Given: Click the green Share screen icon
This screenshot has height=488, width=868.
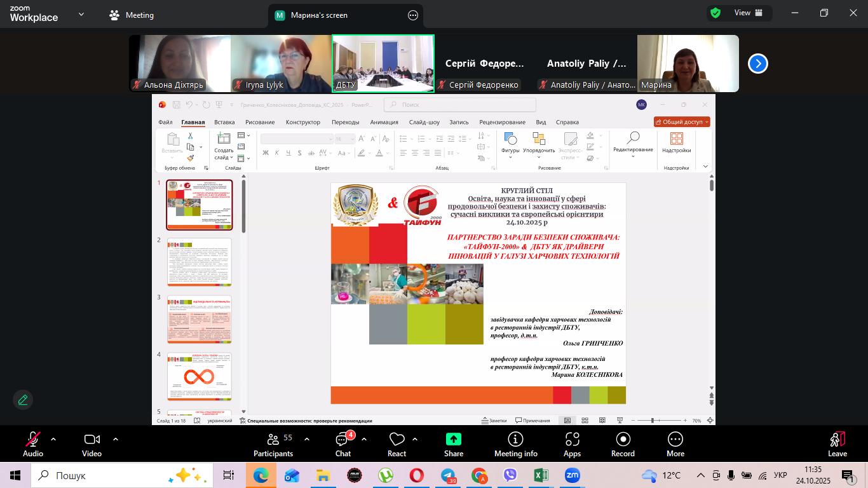Looking at the screenshot, I should (x=454, y=439).
